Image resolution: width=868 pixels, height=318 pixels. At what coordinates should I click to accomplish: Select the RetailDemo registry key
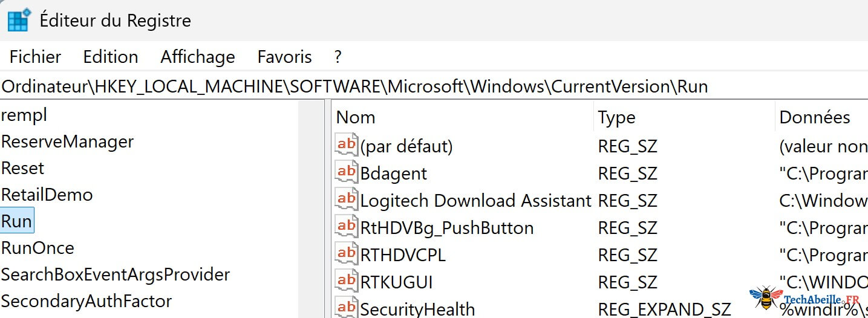[x=47, y=195]
